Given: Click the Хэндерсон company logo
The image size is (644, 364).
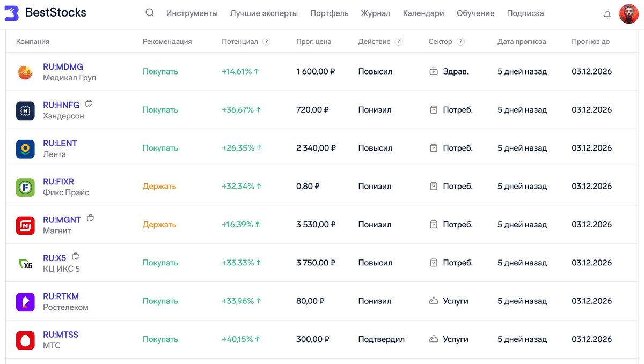Looking at the screenshot, I should click(x=25, y=110).
